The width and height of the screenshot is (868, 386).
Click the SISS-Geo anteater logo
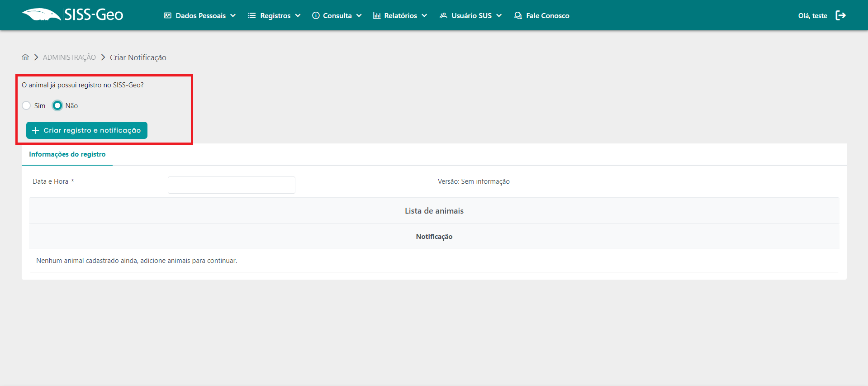click(x=42, y=15)
